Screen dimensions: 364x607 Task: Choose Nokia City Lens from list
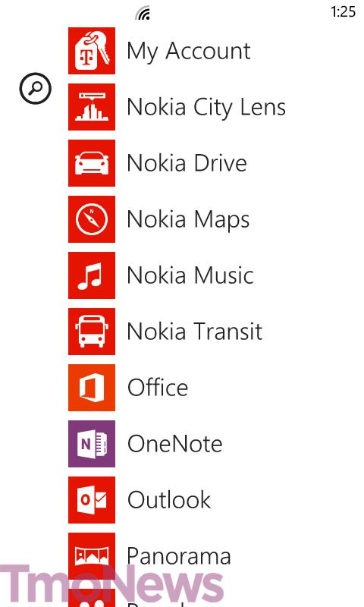tap(206, 108)
